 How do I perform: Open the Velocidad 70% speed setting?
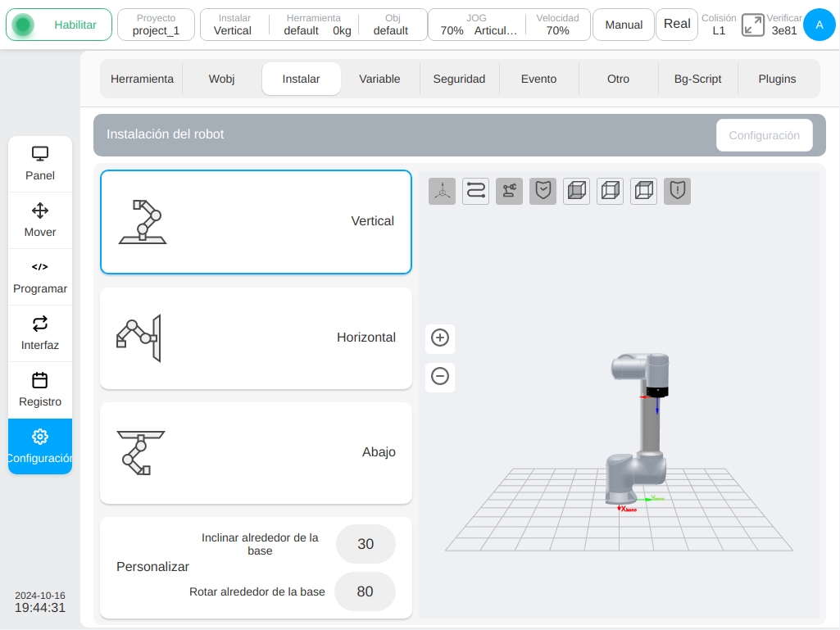click(x=558, y=25)
